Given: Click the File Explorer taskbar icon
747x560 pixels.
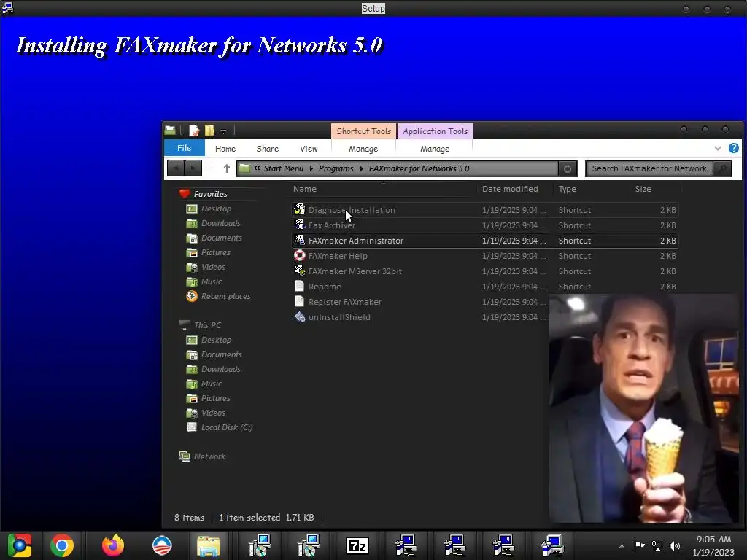Looking at the screenshot, I should tap(209, 545).
